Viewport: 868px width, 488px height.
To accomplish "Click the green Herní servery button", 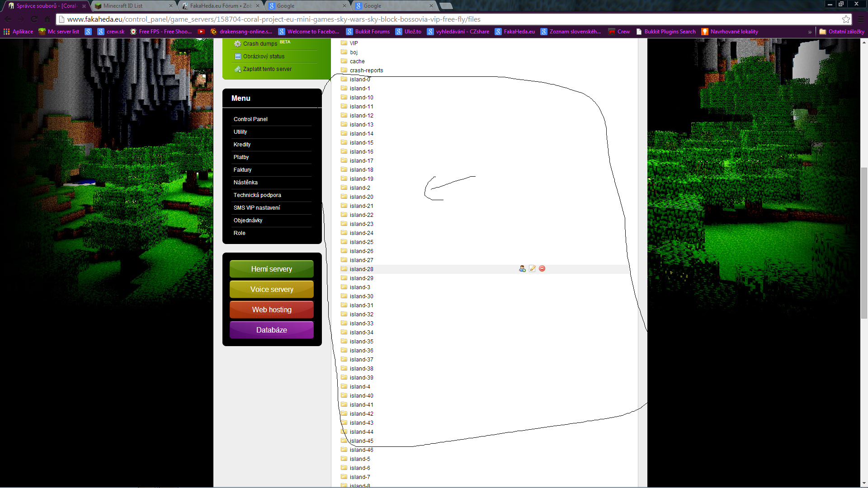I will pyautogui.click(x=271, y=269).
